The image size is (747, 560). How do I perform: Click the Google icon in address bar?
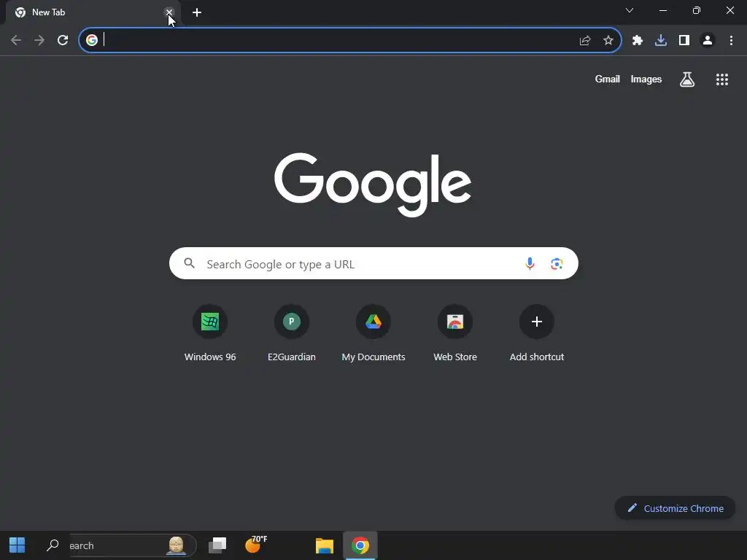(x=92, y=40)
